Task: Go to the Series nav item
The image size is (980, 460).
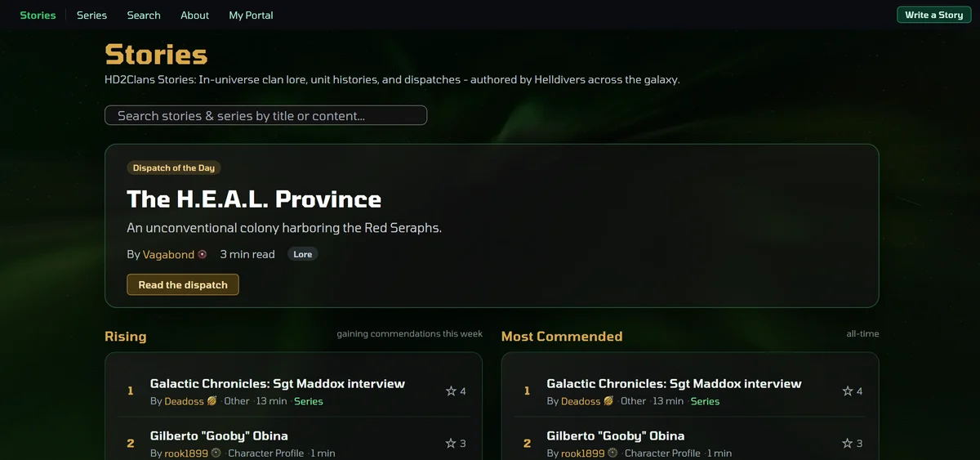Action: pyautogui.click(x=91, y=15)
